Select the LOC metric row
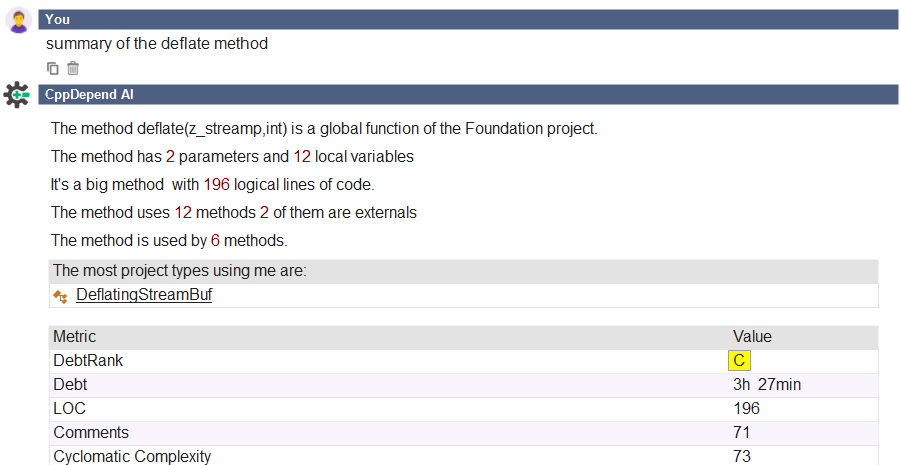The width and height of the screenshot is (901, 465). coord(464,409)
